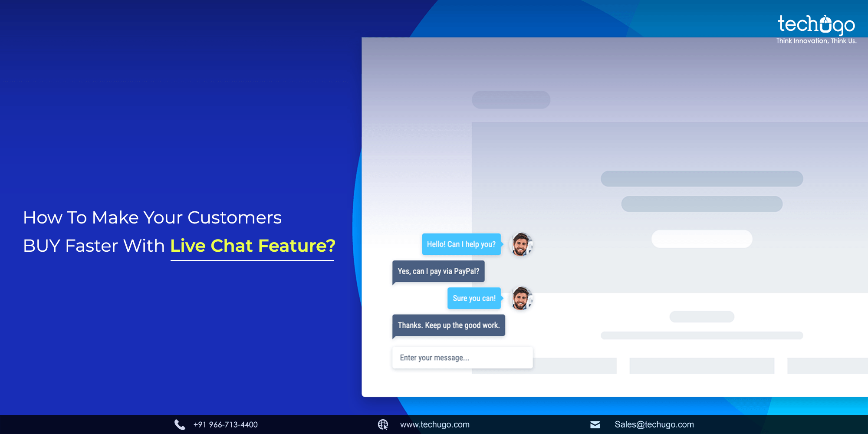Click the Sales@techugo.com email address
The height and width of the screenshot is (434, 868).
click(x=653, y=424)
